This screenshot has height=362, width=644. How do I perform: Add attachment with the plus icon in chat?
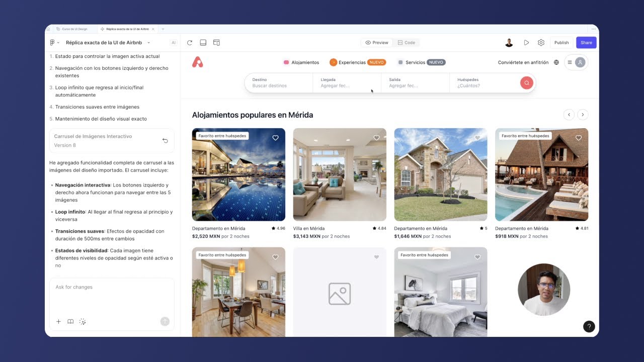pyautogui.click(x=58, y=321)
